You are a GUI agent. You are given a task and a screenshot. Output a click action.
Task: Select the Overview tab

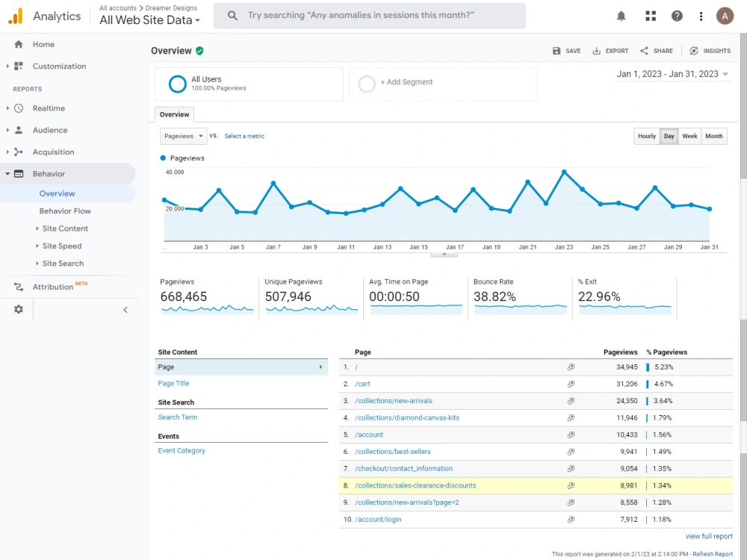pos(174,115)
